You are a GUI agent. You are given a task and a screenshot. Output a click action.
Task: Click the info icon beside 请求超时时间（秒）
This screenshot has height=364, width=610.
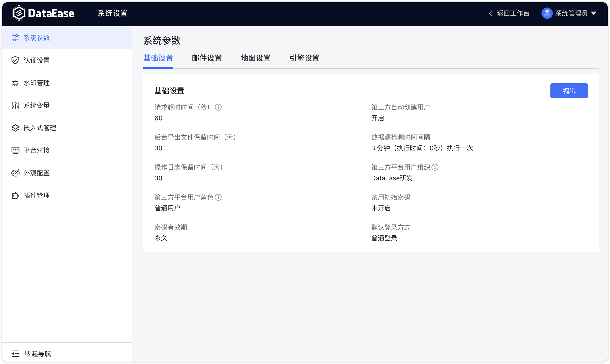(218, 107)
